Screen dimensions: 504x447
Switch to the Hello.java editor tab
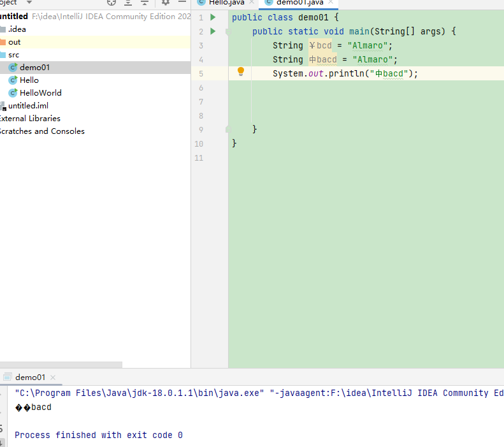pos(226,3)
